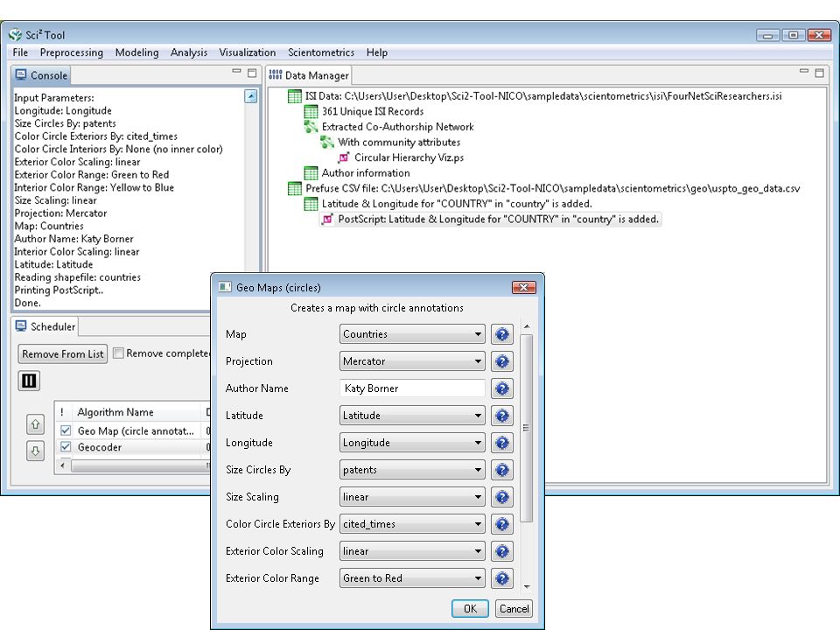This screenshot has width=840, height=630.
Task: Open the Exterior Color Scaling dropdown
Action: click(412, 551)
